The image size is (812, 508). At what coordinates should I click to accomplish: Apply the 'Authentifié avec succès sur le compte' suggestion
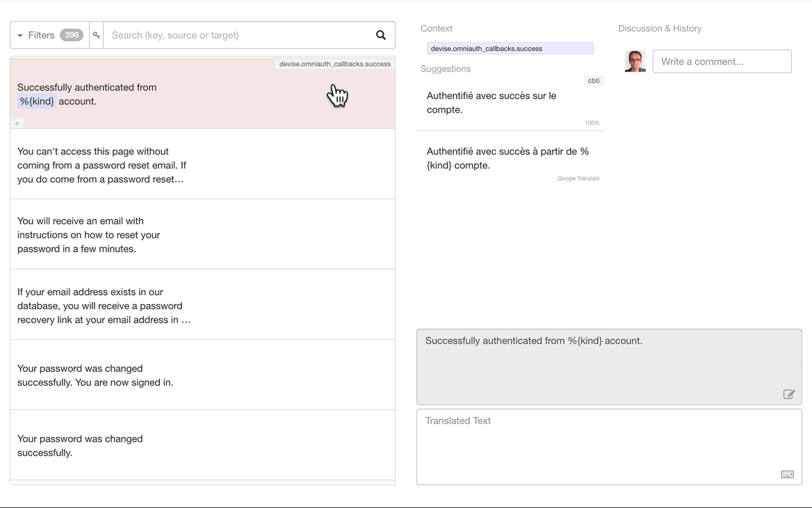pos(492,102)
